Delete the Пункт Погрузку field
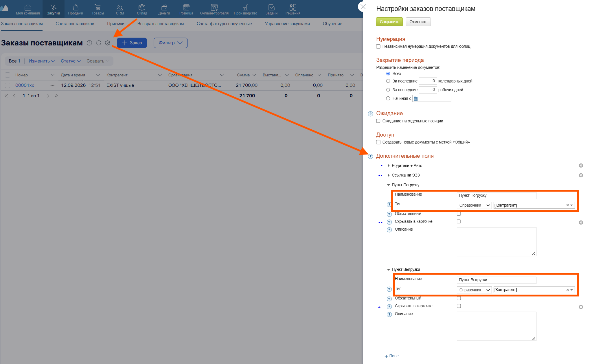The height and width of the screenshot is (364, 594). click(x=581, y=223)
